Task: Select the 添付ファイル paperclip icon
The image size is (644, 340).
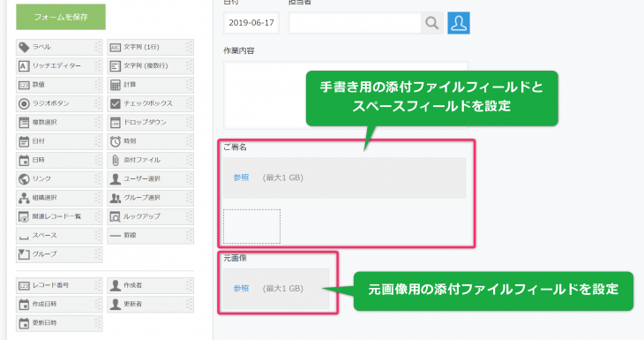Action: [x=116, y=160]
